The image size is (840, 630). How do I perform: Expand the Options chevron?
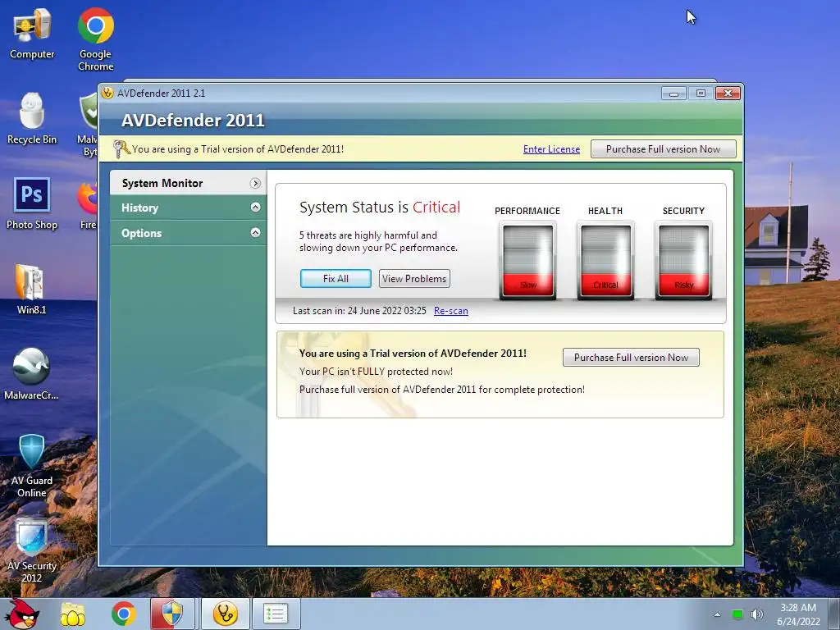click(256, 232)
